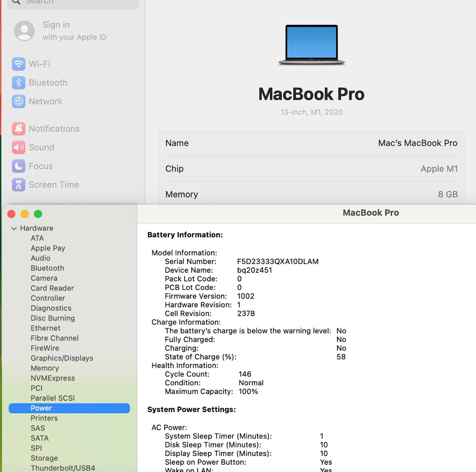476x472 pixels.
Task: Close the System Information window
Action: click(x=11, y=214)
